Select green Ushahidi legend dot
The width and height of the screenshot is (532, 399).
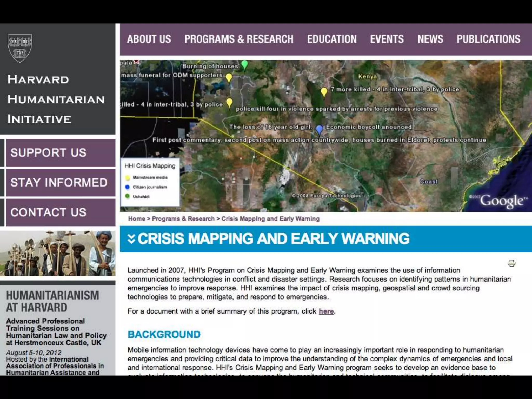(x=127, y=196)
